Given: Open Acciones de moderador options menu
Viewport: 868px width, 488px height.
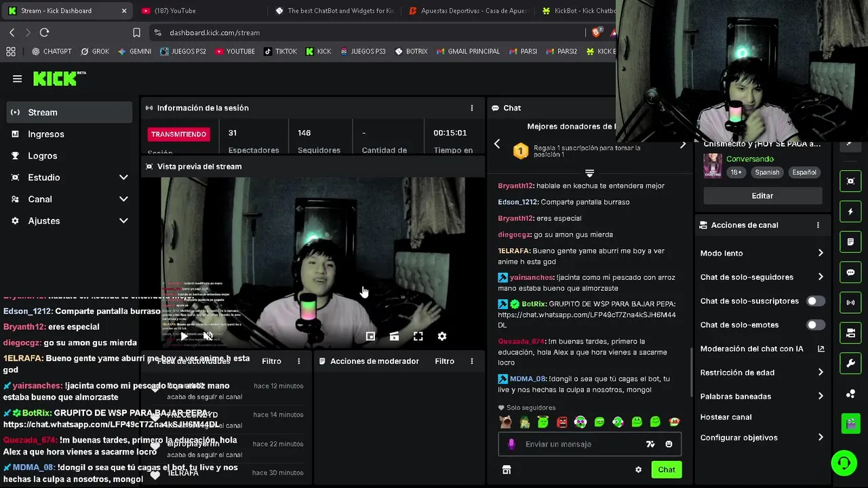Looking at the screenshot, I should tap(472, 361).
